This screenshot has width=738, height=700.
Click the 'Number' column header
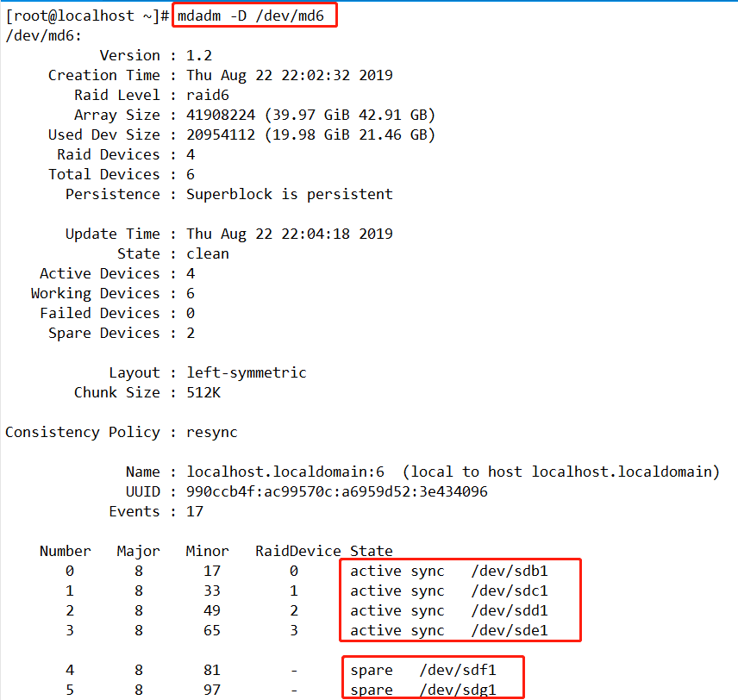coord(66,551)
